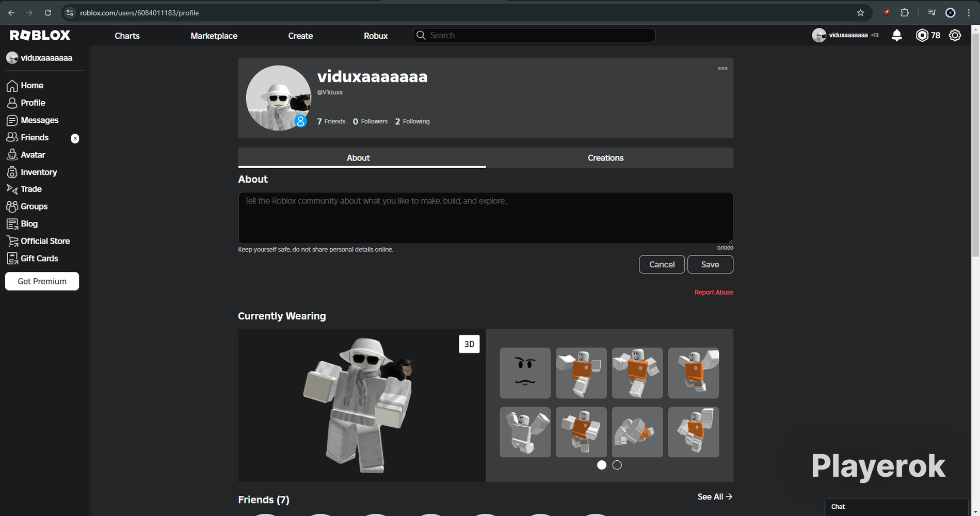Cancel editing the About description

click(x=662, y=264)
